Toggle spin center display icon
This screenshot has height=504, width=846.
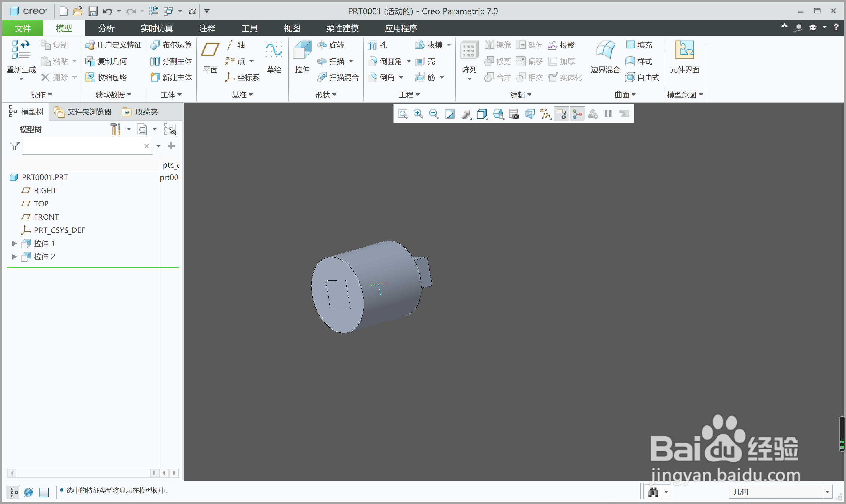[577, 114]
